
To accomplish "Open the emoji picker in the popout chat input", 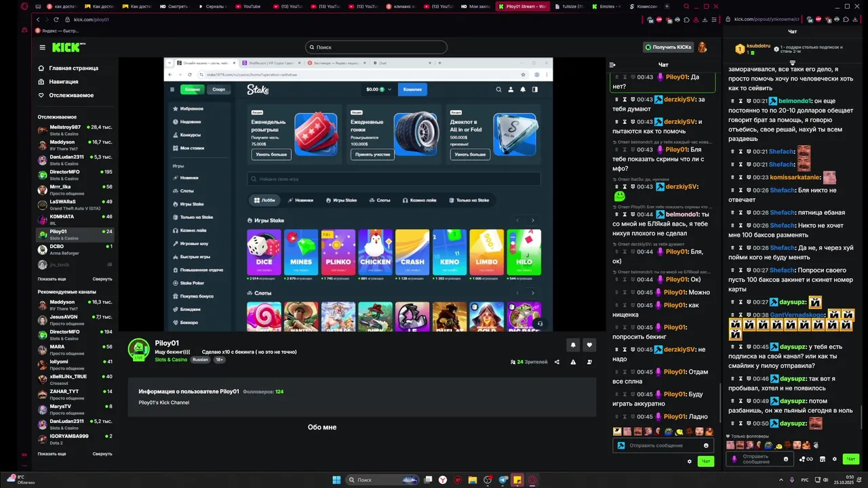I will click(x=786, y=459).
